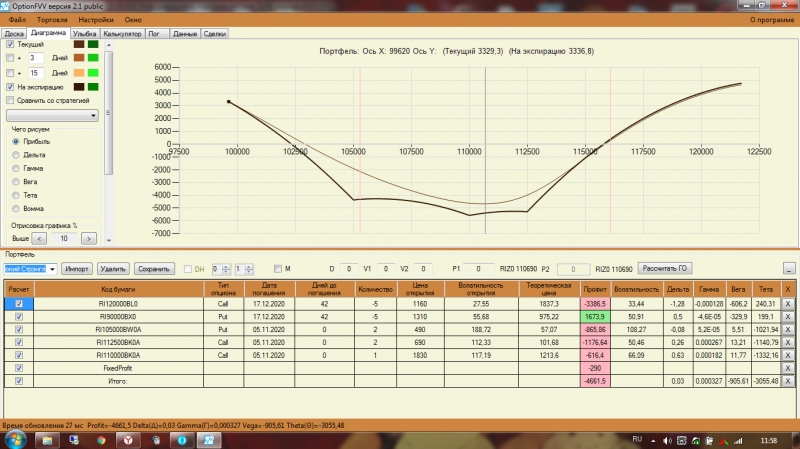800x449 pixels.
Task: Select the Прибыль radio button
Action: click(x=16, y=141)
